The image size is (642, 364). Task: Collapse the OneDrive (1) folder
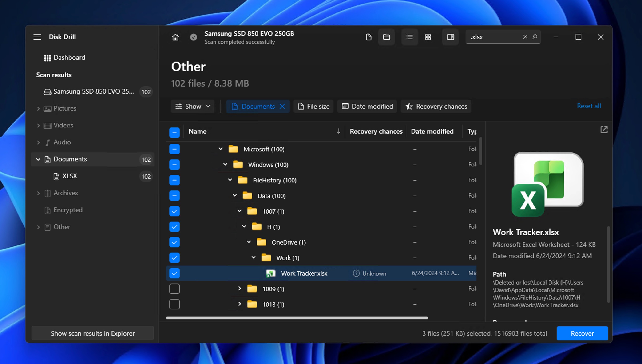(249, 242)
